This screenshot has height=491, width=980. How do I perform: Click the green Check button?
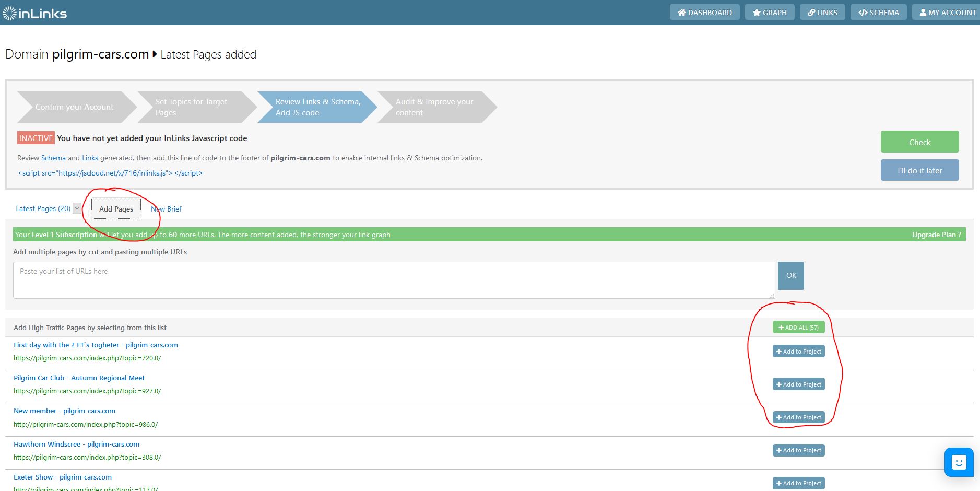[x=919, y=142]
